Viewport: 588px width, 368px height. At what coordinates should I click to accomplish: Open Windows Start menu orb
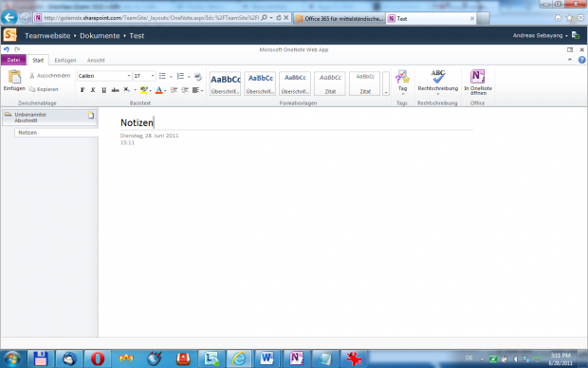[x=12, y=359]
